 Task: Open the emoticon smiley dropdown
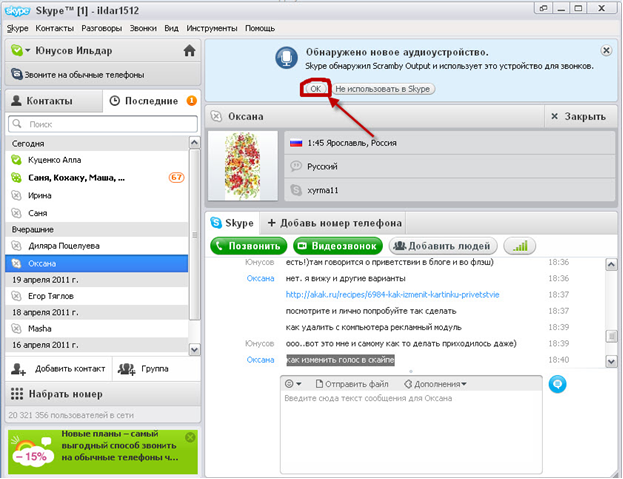point(293,384)
